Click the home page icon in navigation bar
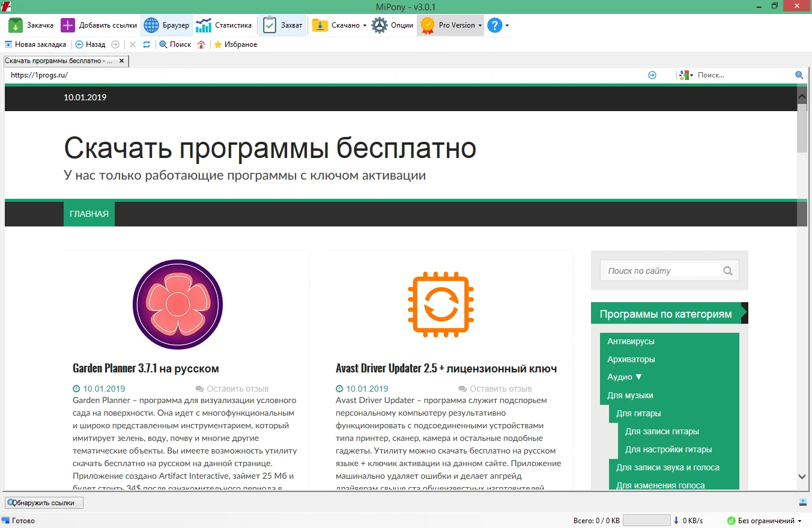 click(x=201, y=44)
